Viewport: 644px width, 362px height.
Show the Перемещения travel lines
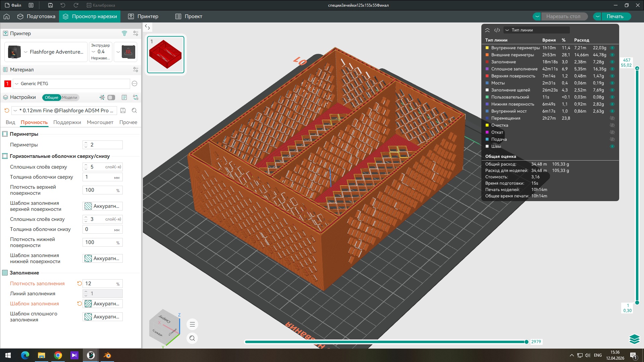click(x=612, y=118)
